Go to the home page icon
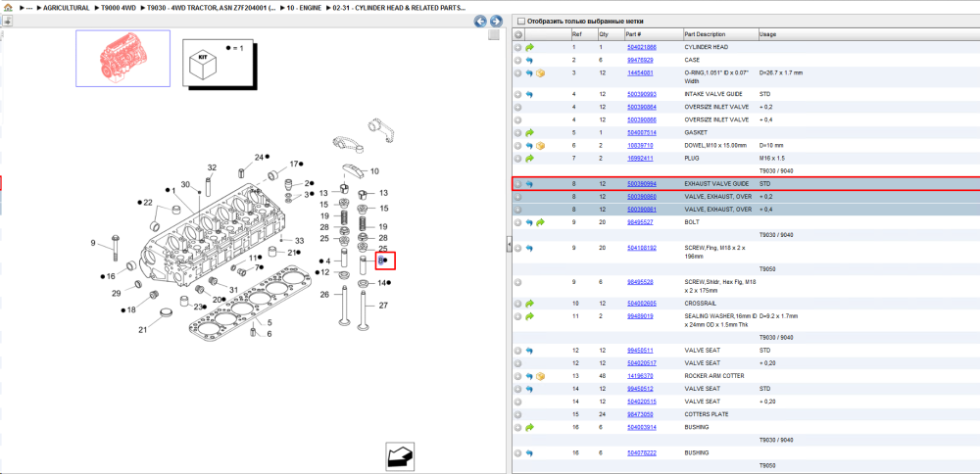980x474 pixels. tap(8, 8)
